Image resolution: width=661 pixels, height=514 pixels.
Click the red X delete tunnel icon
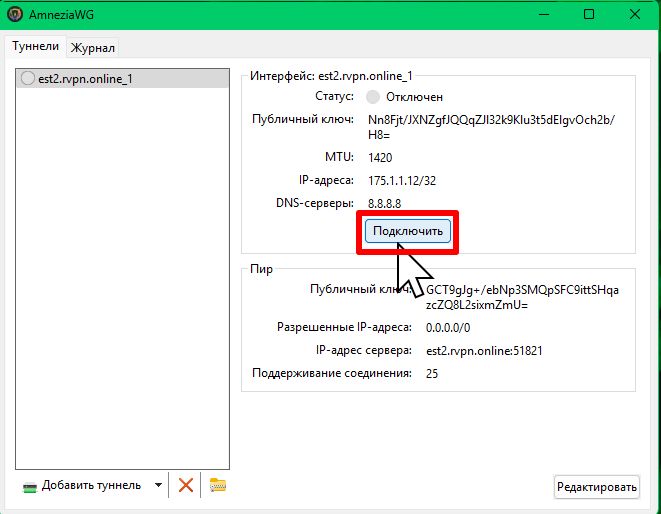click(185, 486)
